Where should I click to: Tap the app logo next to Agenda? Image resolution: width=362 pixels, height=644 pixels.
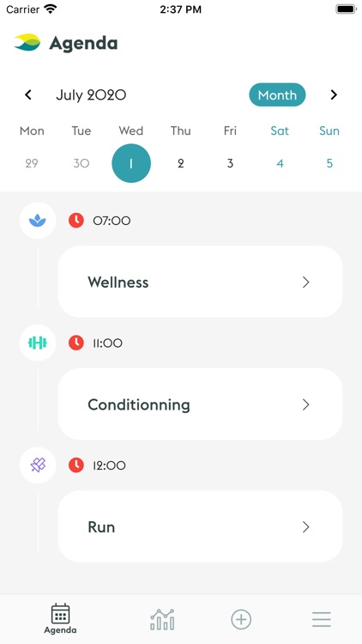27,42
